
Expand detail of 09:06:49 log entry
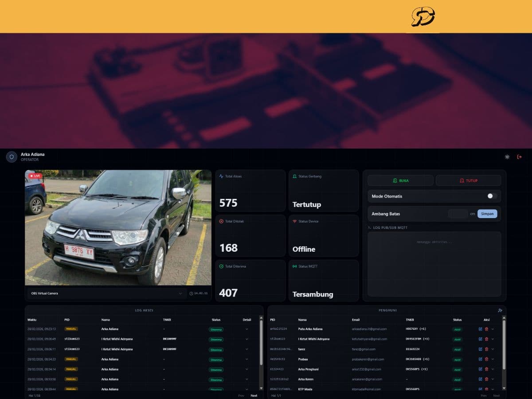(x=247, y=339)
